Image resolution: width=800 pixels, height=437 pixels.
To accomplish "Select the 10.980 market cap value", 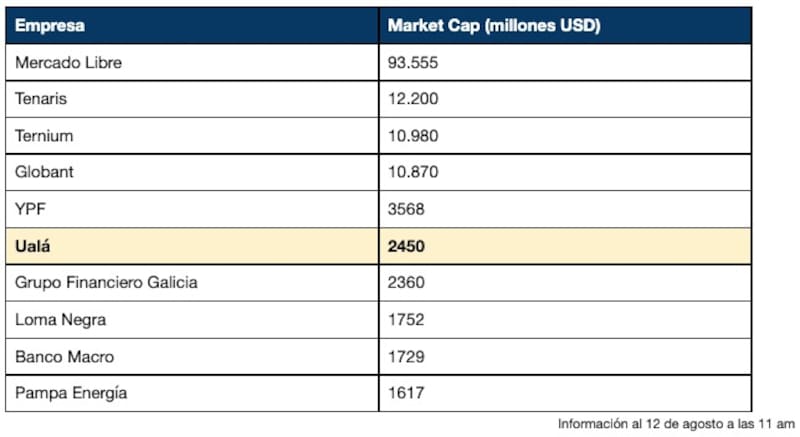I will tap(413, 135).
